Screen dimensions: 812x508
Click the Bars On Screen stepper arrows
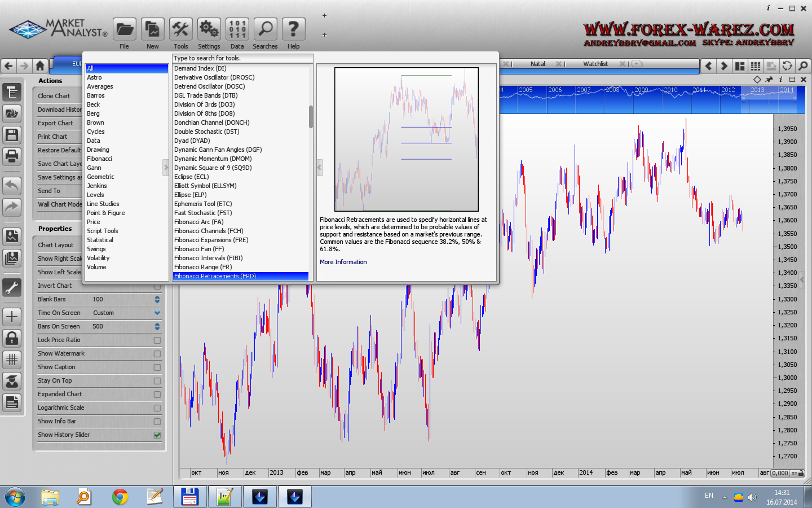(x=157, y=326)
